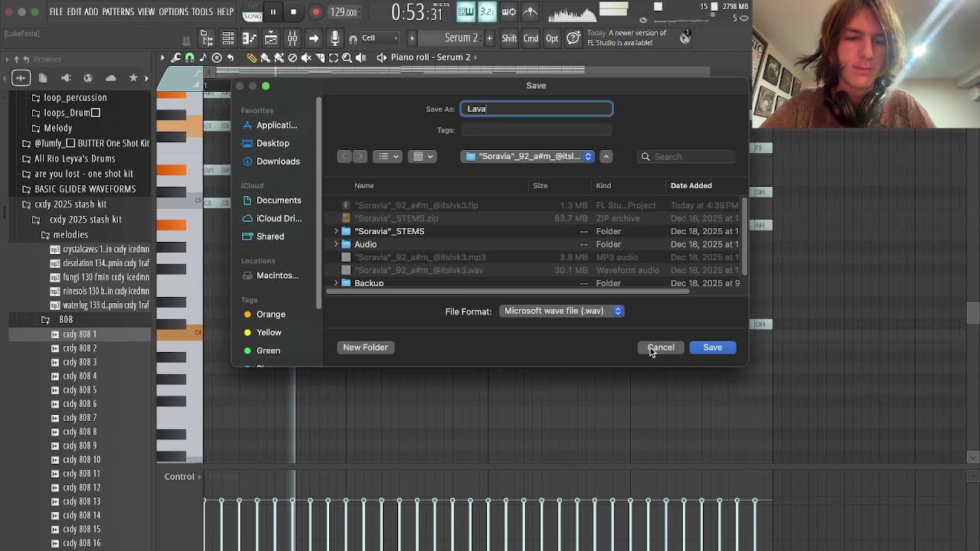Select the Zoom magnifier tool in piano roll
The width and height of the screenshot is (980, 551).
click(x=347, y=57)
